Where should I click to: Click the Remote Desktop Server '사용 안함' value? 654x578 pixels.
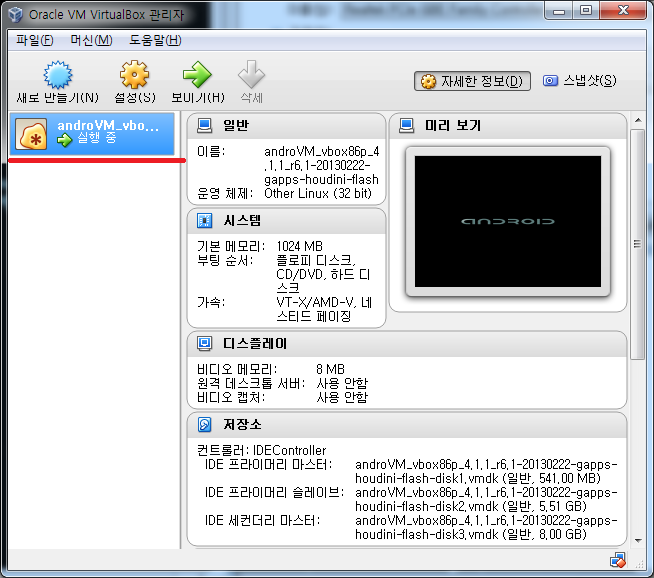[342, 383]
